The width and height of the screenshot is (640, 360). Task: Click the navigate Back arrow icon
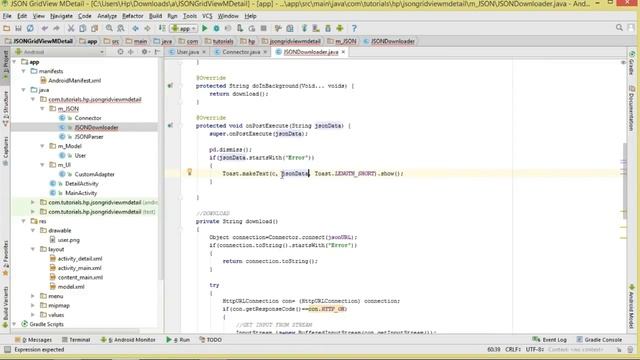135,28
